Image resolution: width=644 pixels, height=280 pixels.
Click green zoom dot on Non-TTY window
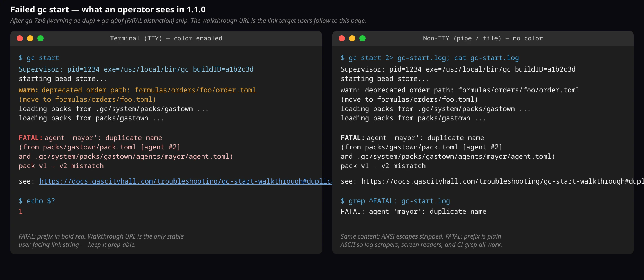[363, 38]
